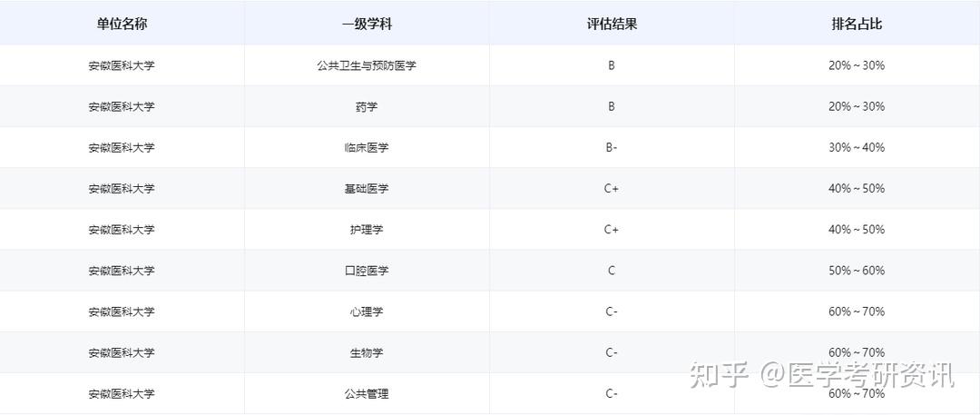This screenshot has height=415, width=980.
Task: Click the 评估结果 column header
Action: point(612,25)
